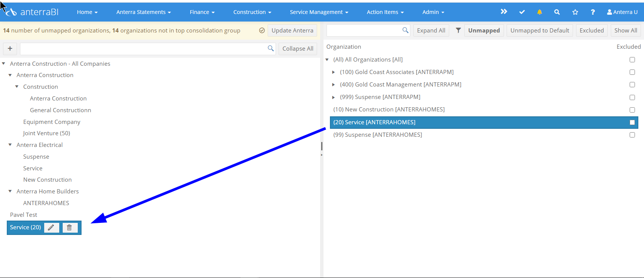Open the Action Items menu
644x278 pixels.
(x=385, y=12)
